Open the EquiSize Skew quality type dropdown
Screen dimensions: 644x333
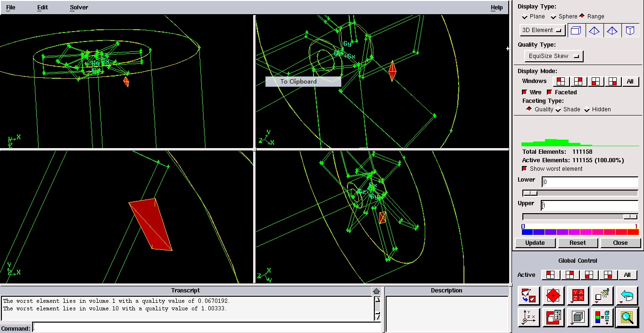click(x=554, y=56)
